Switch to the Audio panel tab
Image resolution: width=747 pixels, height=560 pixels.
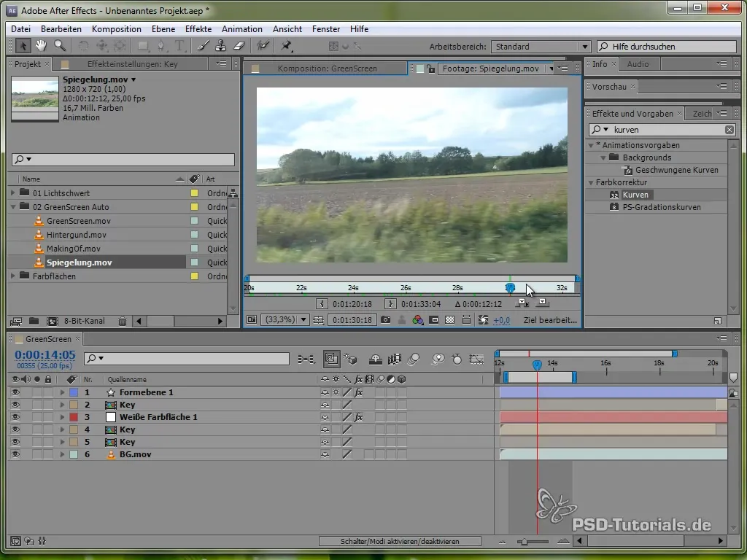pyautogui.click(x=638, y=64)
